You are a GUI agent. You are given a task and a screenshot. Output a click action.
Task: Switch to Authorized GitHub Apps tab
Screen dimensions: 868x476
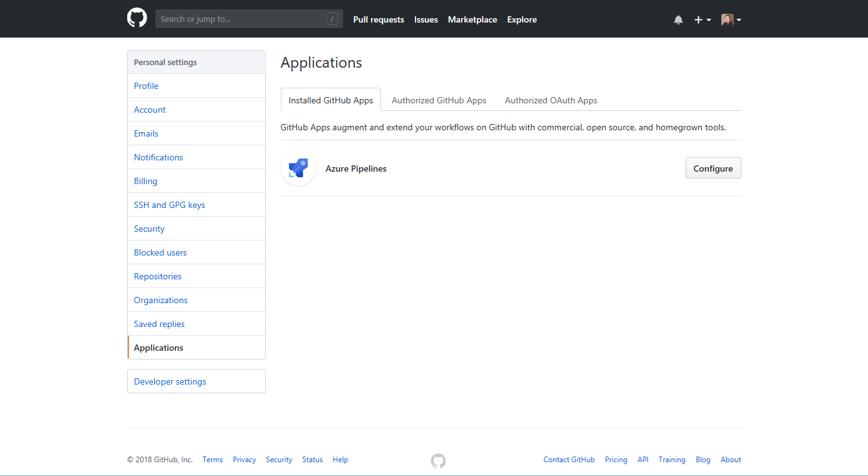click(x=439, y=100)
